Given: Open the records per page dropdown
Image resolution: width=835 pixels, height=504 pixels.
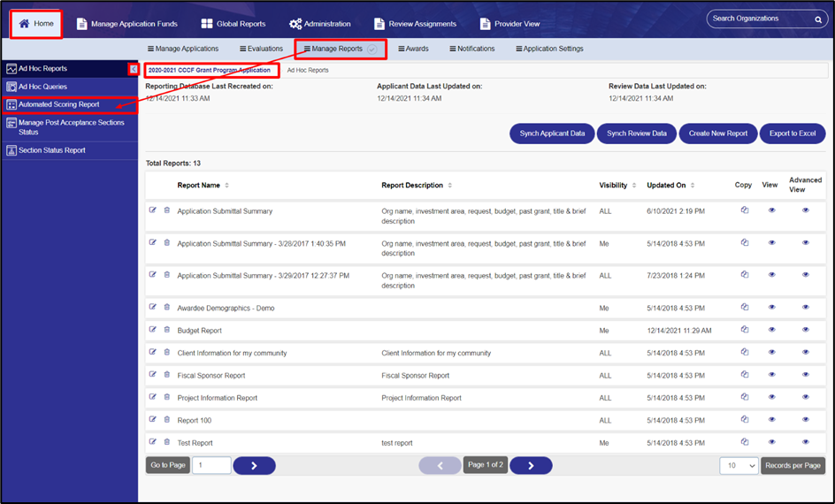Looking at the screenshot, I should (x=739, y=466).
